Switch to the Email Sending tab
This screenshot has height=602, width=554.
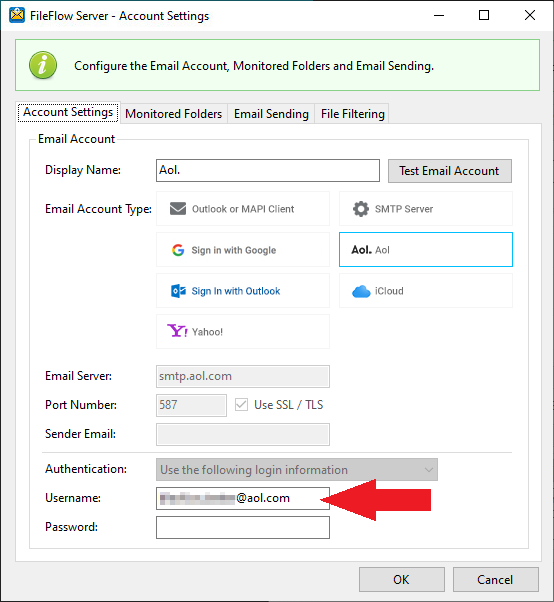point(271,114)
